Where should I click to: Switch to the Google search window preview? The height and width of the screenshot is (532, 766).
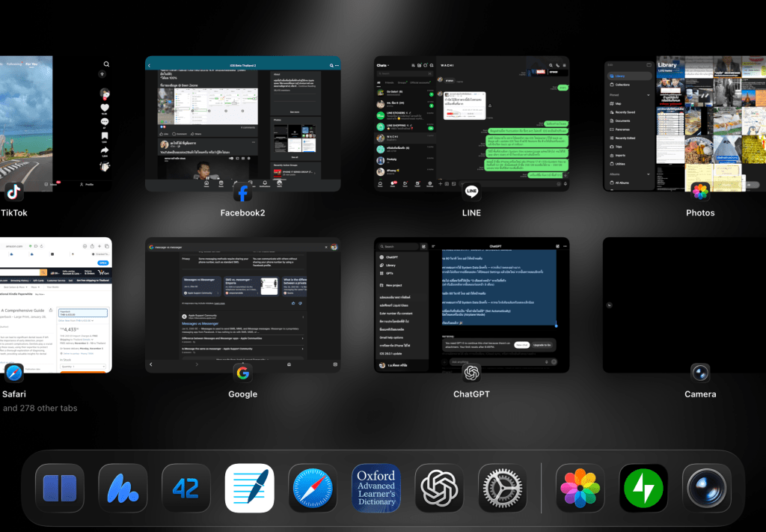[242, 305]
